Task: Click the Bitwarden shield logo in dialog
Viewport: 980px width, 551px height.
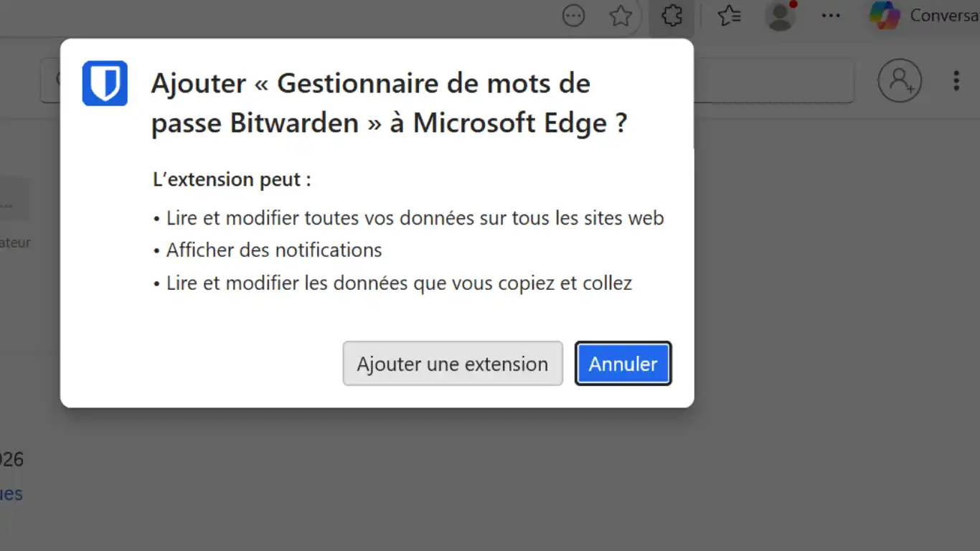Action: pyautogui.click(x=105, y=83)
